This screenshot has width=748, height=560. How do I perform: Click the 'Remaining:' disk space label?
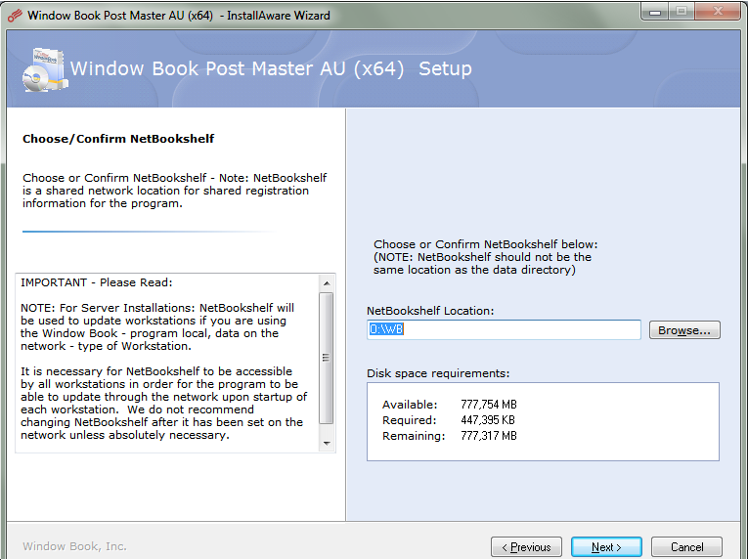tap(414, 436)
